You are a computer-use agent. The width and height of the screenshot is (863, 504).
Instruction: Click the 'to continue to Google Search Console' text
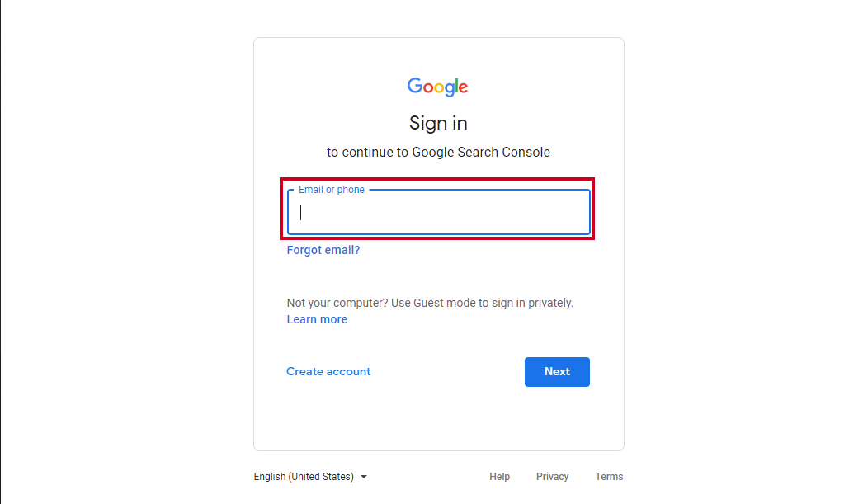coord(439,153)
